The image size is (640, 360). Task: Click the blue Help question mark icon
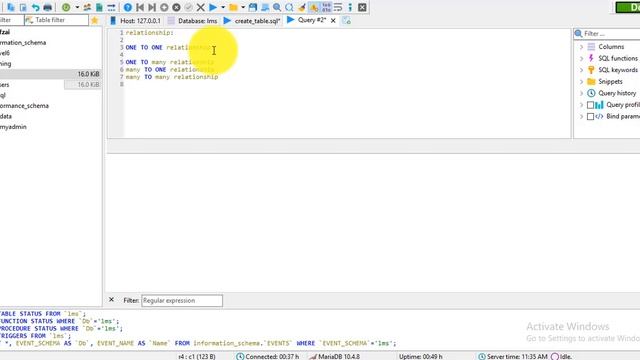click(128, 7)
